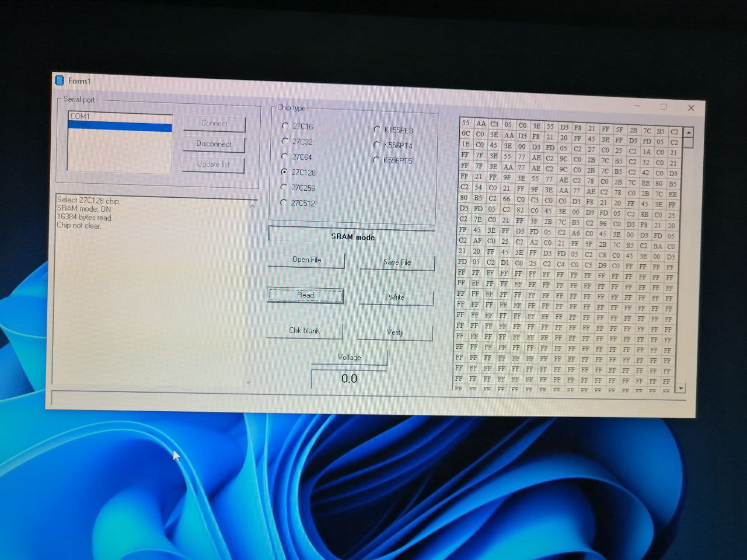Select the 27C512 chip type

coord(297,203)
